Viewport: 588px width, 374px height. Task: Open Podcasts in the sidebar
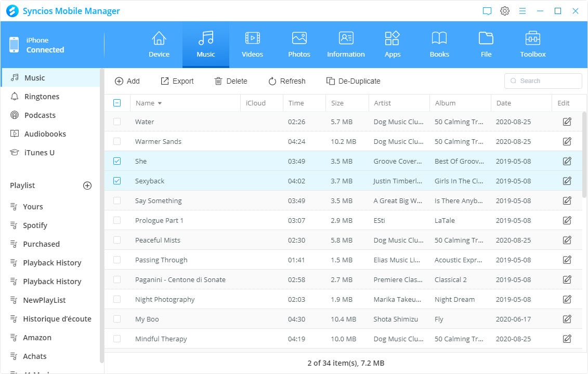pos(50,115)
